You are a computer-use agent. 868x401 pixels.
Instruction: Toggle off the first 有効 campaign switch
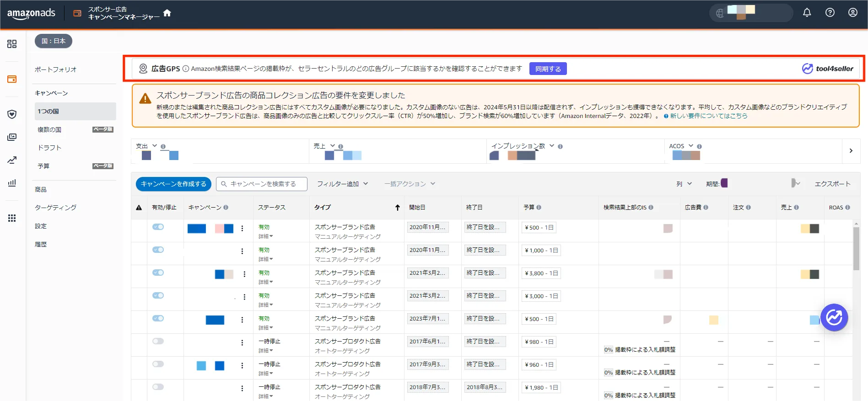coord(158,227)
